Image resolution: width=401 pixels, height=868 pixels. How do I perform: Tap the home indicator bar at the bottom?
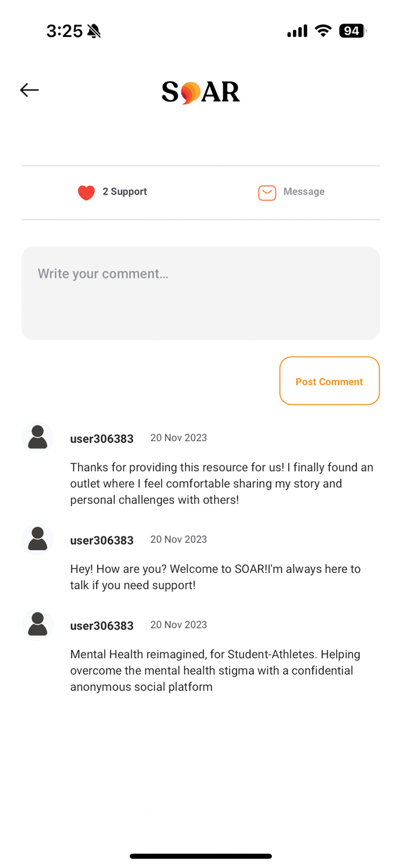click(200, 856)
